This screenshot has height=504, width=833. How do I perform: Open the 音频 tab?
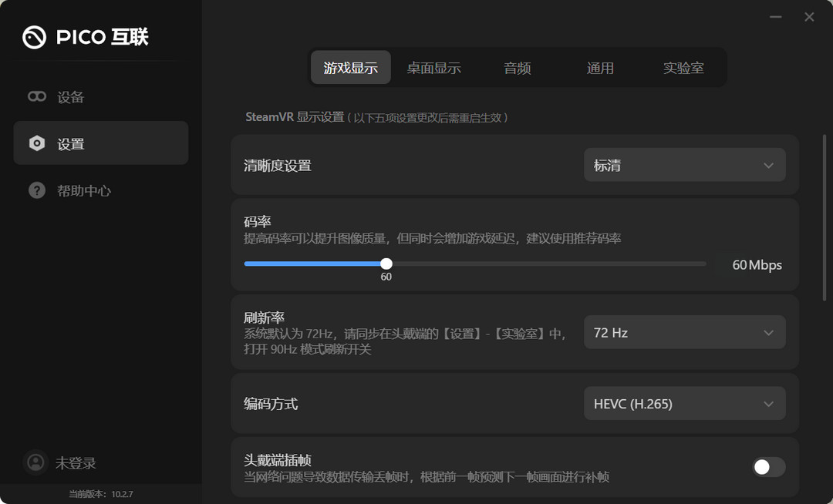[x=518, y=68]
